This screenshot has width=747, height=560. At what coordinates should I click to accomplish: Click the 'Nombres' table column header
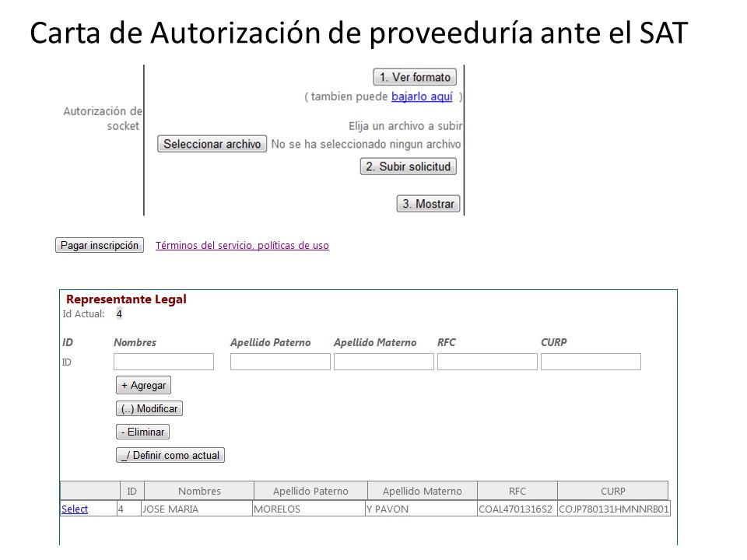click(x=199, y=491)
